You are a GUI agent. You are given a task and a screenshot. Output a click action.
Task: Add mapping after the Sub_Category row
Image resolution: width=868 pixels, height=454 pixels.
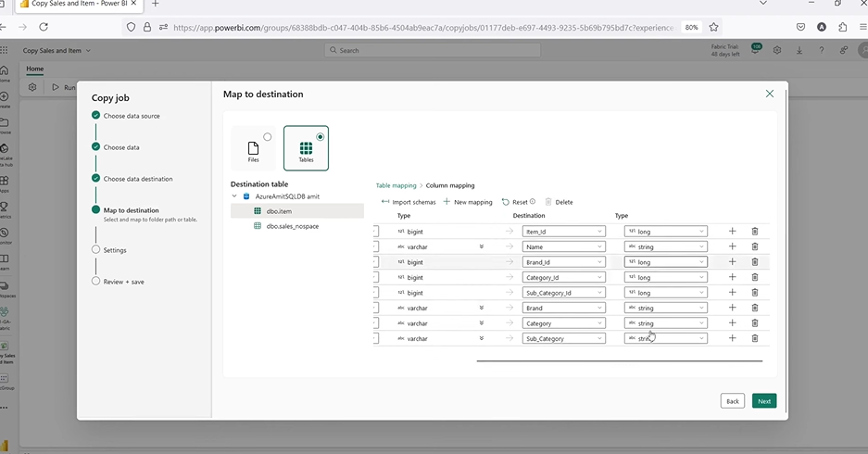[x=732, y=338]
